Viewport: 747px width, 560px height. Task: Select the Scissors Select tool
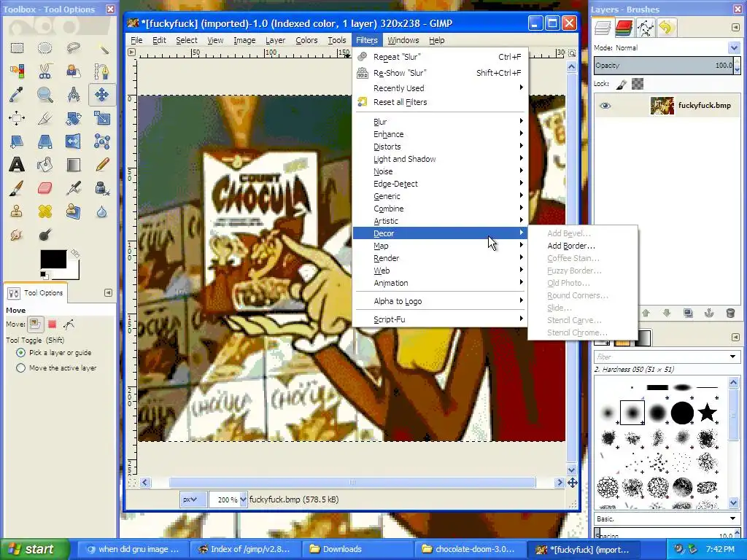click(44, 71)
